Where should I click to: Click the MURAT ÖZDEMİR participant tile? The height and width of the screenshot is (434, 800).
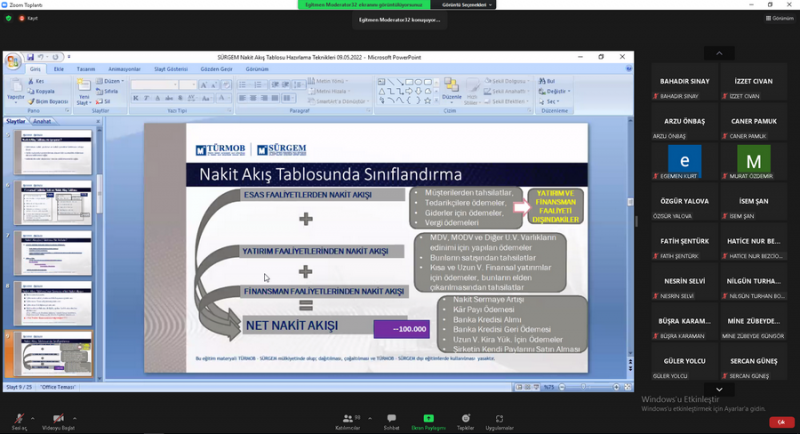click(753, 160)
